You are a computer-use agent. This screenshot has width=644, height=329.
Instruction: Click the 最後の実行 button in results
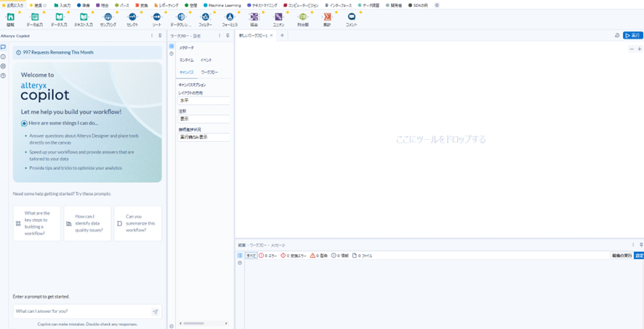pos(621,255)
